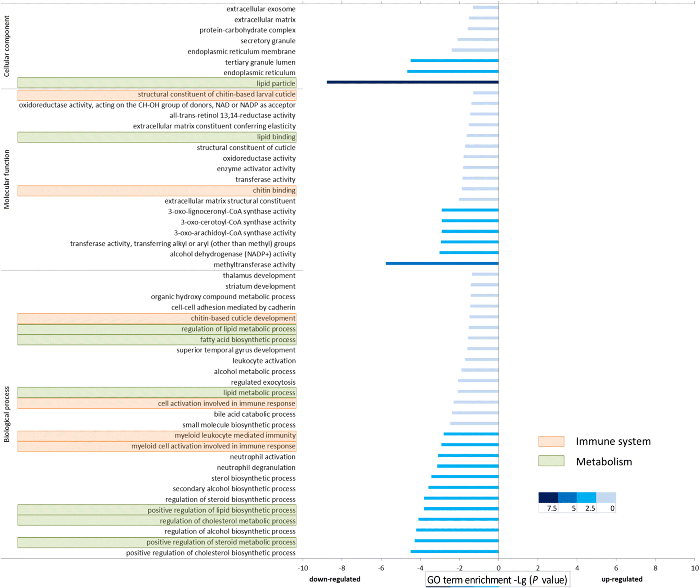Screen dimensions: 700x588
Task: Click 'leukocyte activation' label
Action: coord(264,361)
